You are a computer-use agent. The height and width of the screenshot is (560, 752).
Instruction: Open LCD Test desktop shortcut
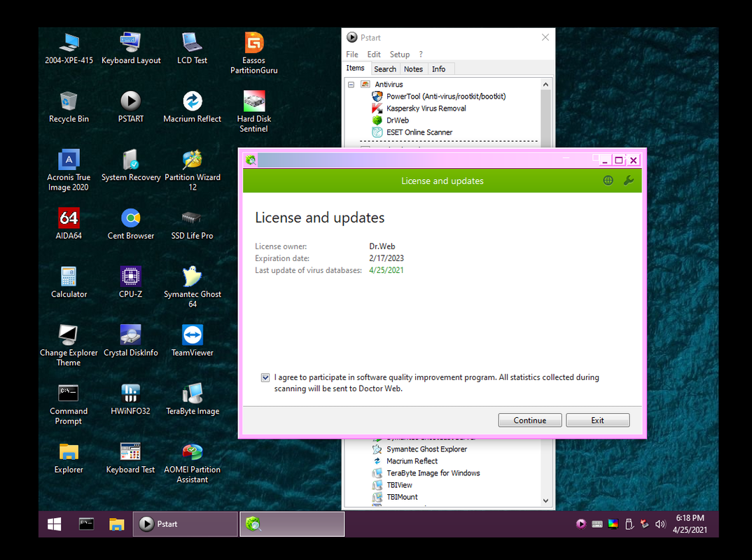click(192, 48)
